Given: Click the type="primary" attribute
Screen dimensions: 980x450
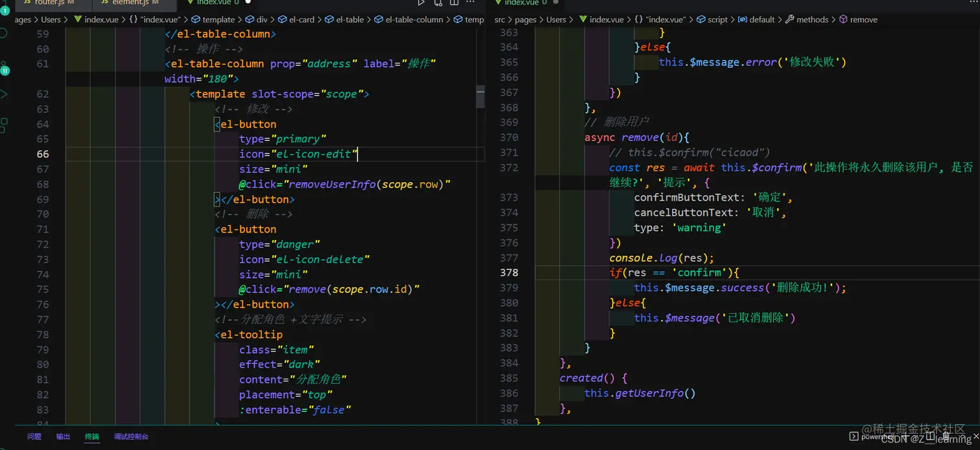Looking at the screenshot, I should 283,139.
